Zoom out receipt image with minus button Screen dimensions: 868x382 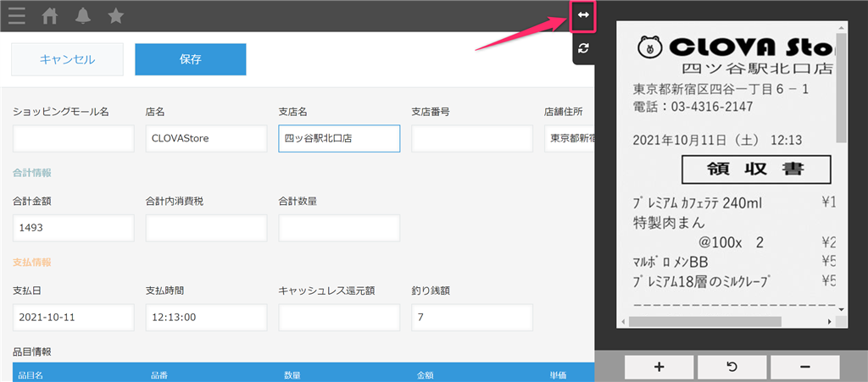(805, 367)
